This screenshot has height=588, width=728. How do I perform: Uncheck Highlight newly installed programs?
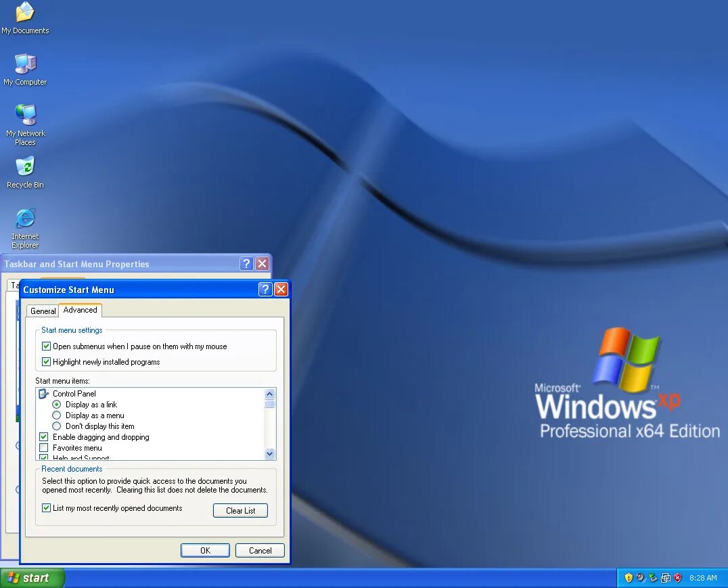[46, 361]
